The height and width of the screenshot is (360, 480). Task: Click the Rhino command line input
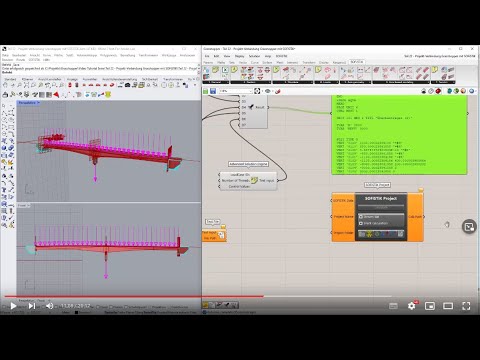pos(100,72)
